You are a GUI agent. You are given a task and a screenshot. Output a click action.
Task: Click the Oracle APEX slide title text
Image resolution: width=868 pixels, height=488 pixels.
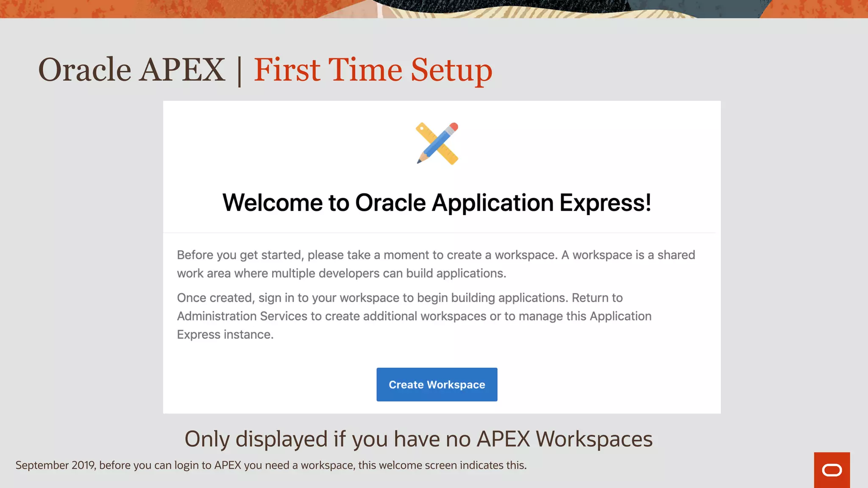(x=131, y=70)
